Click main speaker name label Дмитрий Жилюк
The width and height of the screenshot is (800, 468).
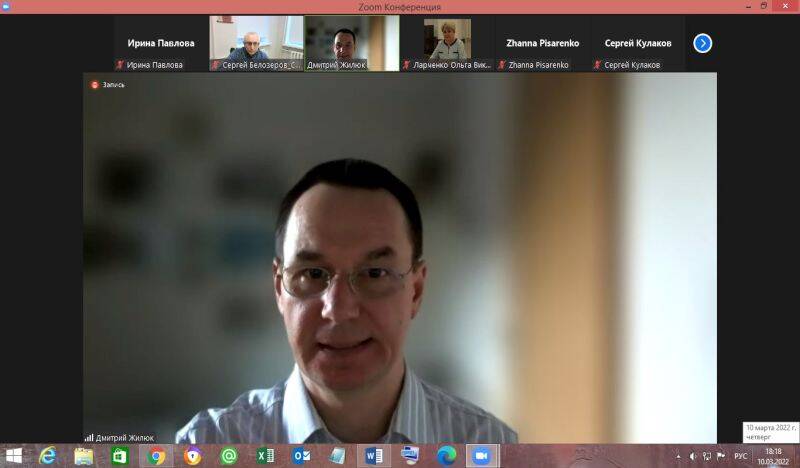124,438
